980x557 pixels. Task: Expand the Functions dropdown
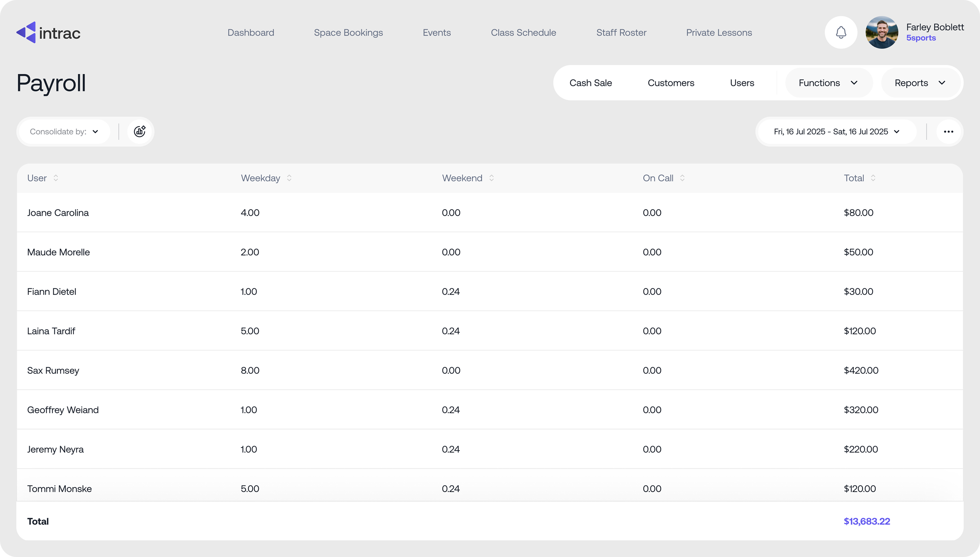[x=828, y=83]
